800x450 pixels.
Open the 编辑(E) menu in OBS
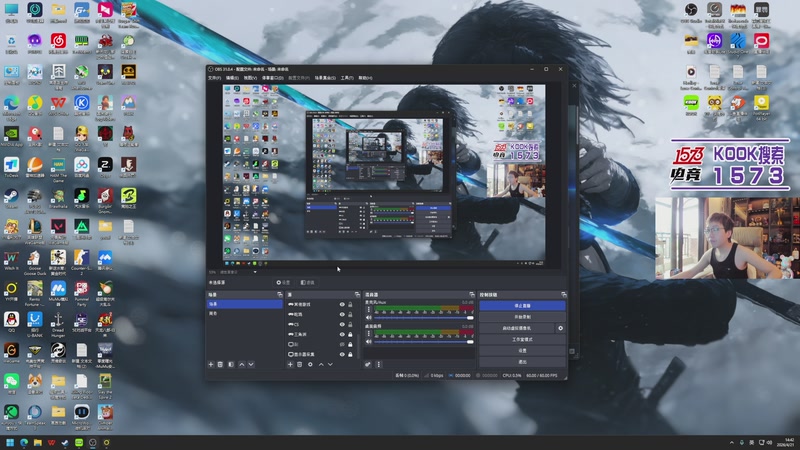click(232, 78)
